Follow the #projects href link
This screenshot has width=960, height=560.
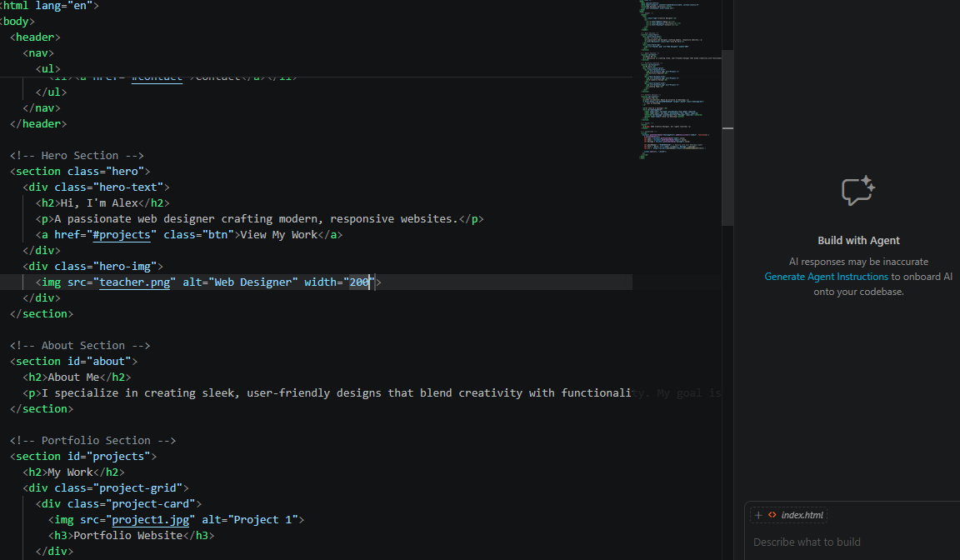point(121,235)
